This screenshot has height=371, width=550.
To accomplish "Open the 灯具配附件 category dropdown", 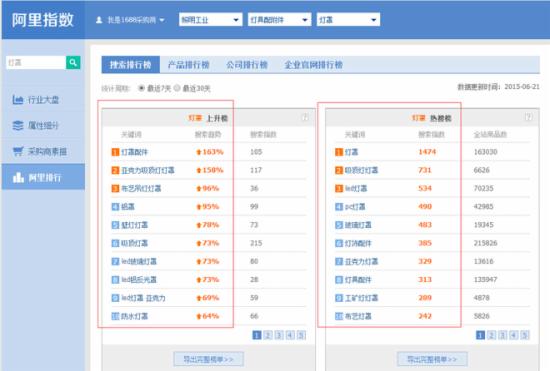I will coord(279,20).
